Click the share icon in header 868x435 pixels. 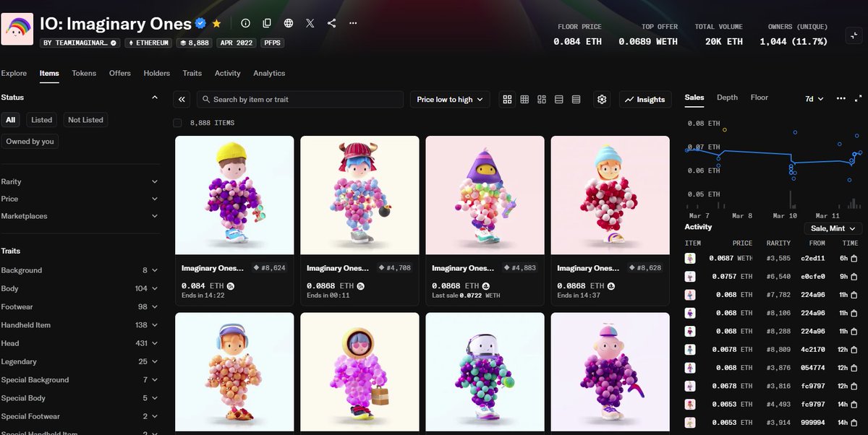(x=331, y=23)
